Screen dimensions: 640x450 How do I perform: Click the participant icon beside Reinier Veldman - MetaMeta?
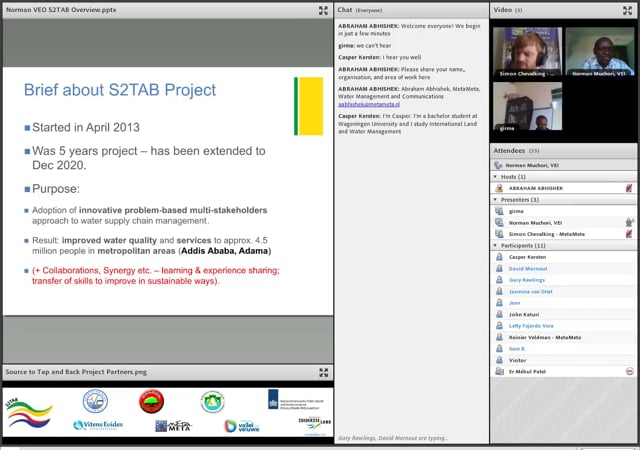499,337
